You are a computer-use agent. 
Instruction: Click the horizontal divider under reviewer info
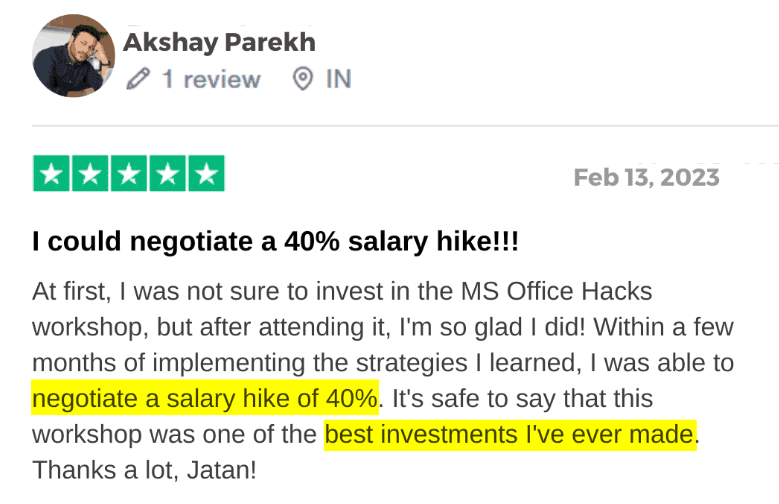(x=400, y=127)
